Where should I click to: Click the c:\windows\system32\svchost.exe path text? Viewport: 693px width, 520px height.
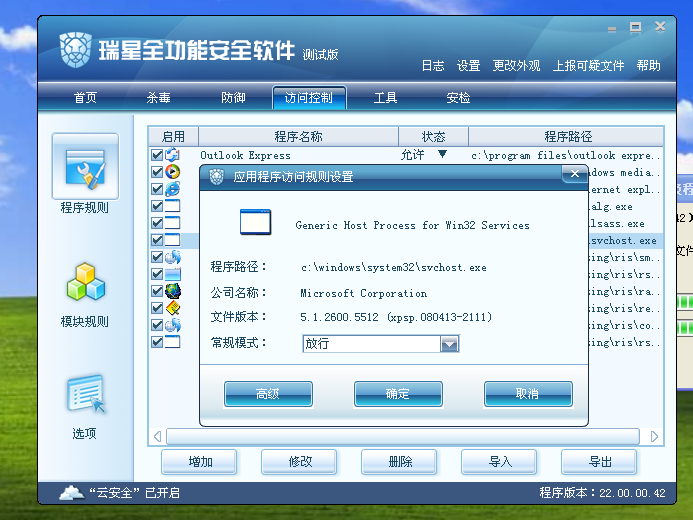point(394,268)
